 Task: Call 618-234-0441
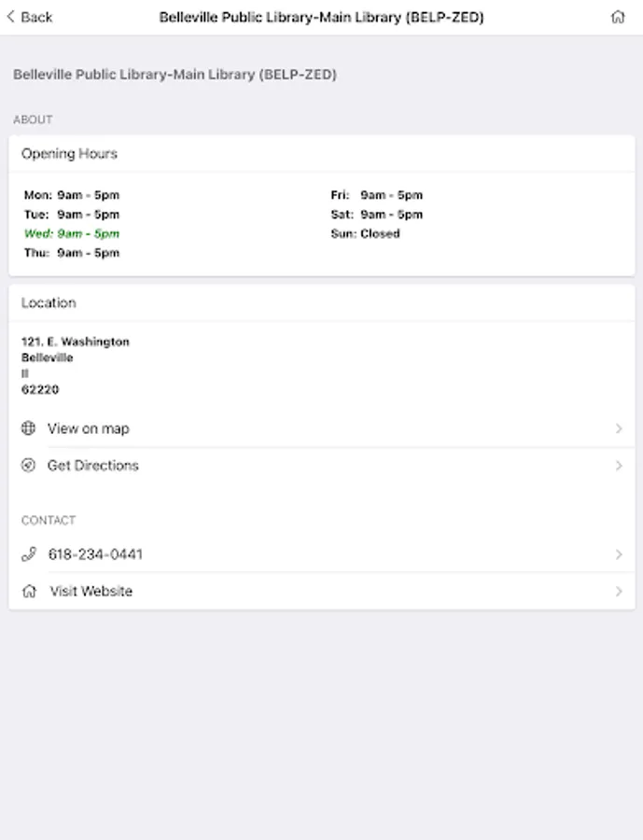[x=95, y=554]
